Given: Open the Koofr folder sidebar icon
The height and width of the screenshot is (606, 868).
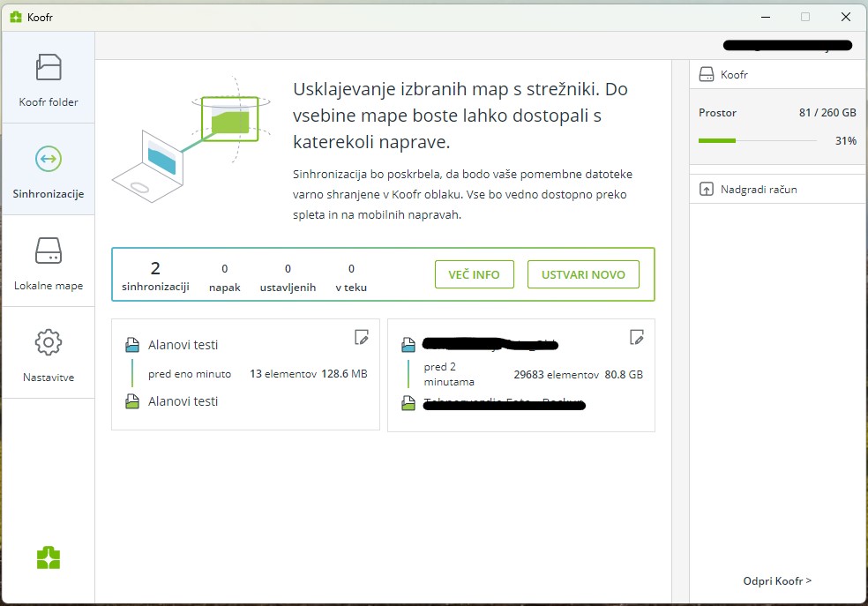Looking at the screenshot, I should tap(49, 68).
